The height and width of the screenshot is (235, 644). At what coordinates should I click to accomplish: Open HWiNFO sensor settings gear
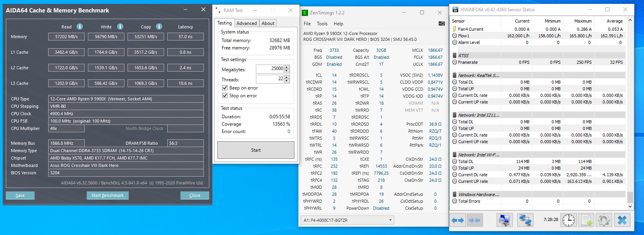[604, 220]
